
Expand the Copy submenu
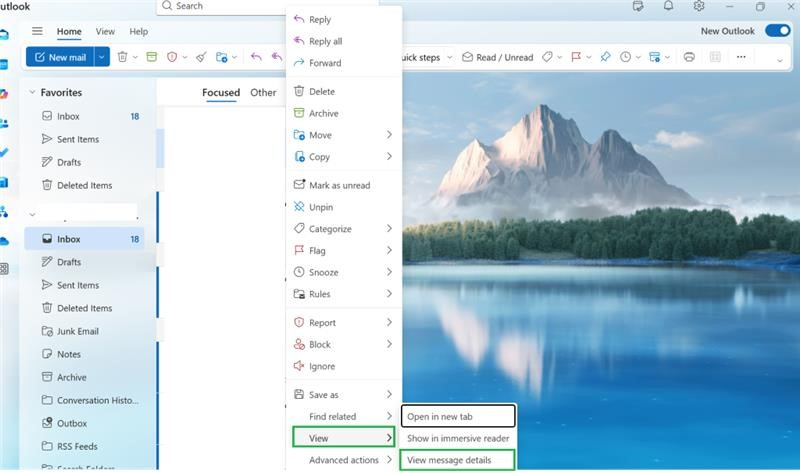[343, 157]
